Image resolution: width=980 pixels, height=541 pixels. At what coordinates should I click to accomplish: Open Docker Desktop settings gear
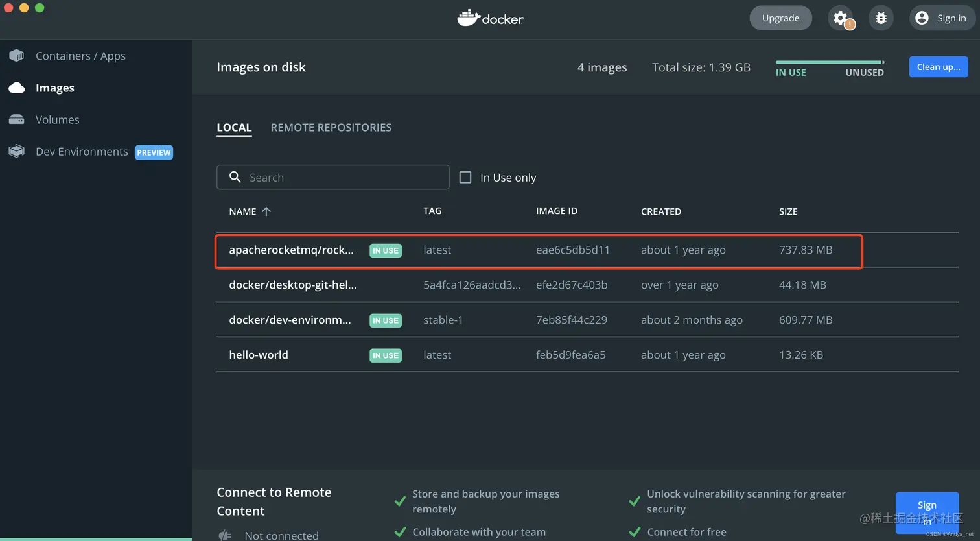coord(841,18)
